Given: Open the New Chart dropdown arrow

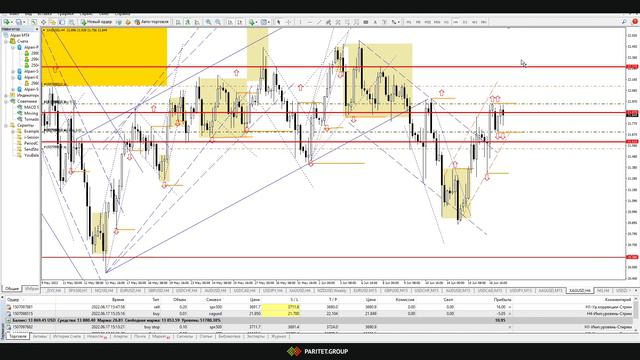Looking at the screenshot, I should (12, 22).
